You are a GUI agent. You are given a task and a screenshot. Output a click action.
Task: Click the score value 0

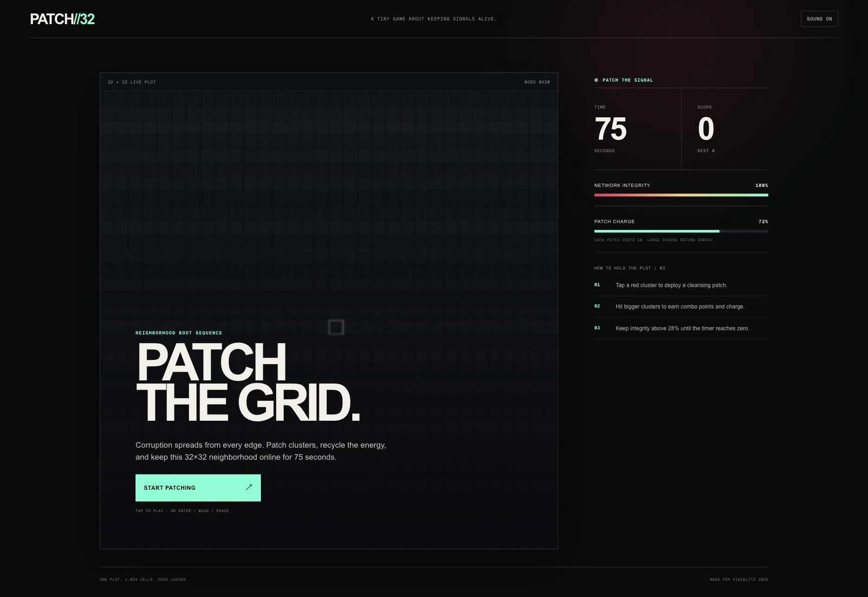[x=706, y=129]
